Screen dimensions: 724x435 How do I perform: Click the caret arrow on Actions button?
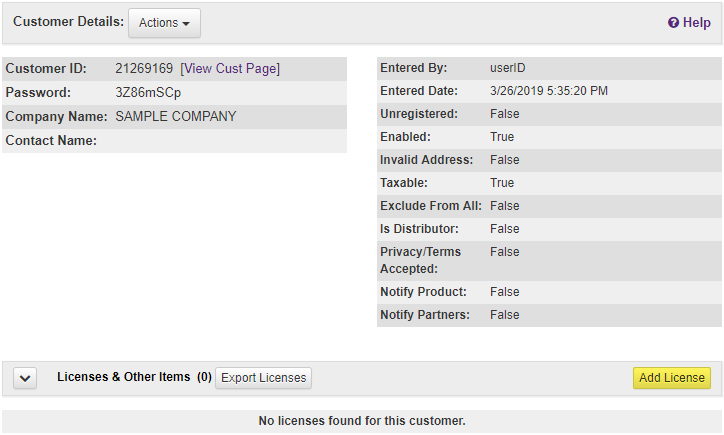[186, 24]
